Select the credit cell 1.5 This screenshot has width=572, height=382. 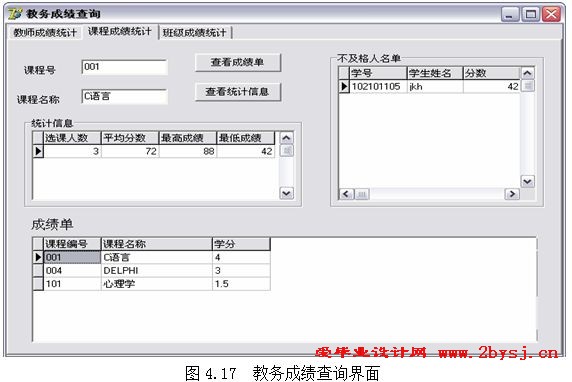pos(241,283)
